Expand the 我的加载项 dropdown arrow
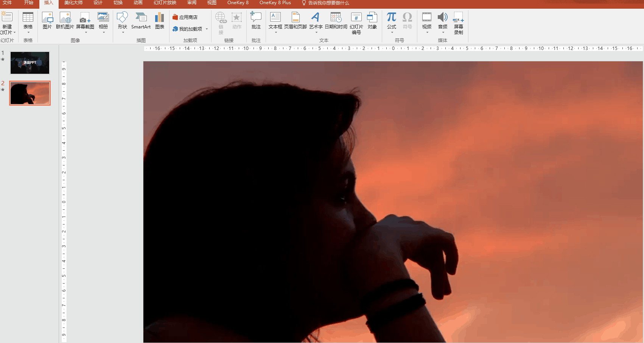Image resolution: width=644 pixels, height=343 pixels. pyautogui.click(x=207, y=29)
